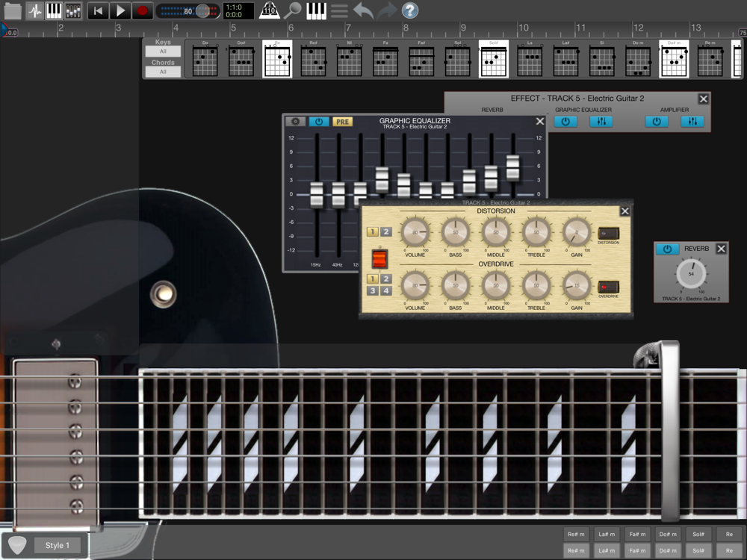
Task: Enable the Overdrive switch
Action: (x=608, y=287)
